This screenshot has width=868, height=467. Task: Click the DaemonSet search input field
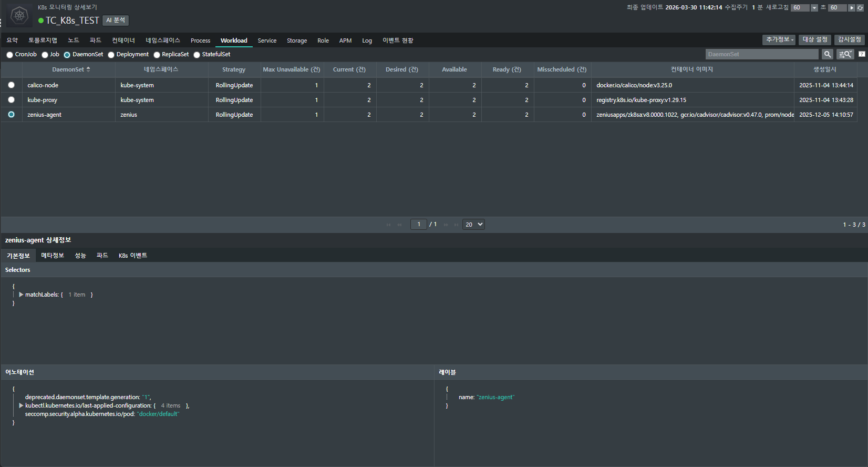click(x=761, y=54)
